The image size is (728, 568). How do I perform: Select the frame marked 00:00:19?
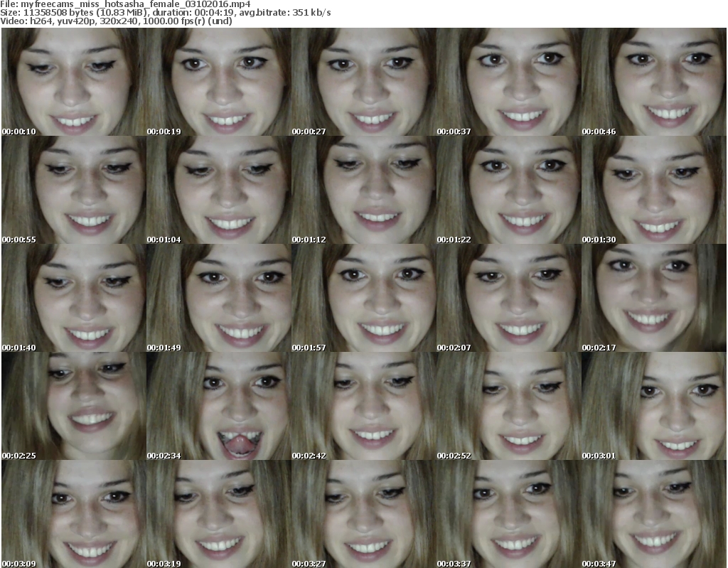tap(218, 82)
